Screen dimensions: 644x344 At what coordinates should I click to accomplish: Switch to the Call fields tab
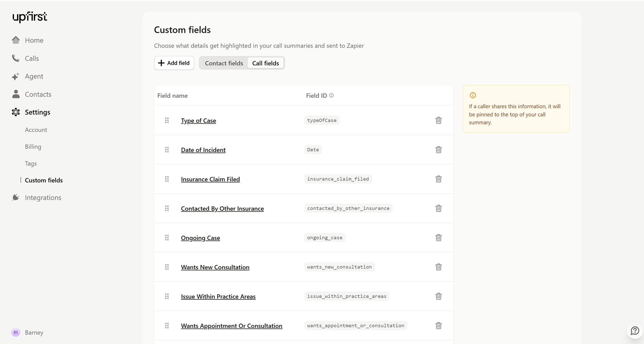266,63
